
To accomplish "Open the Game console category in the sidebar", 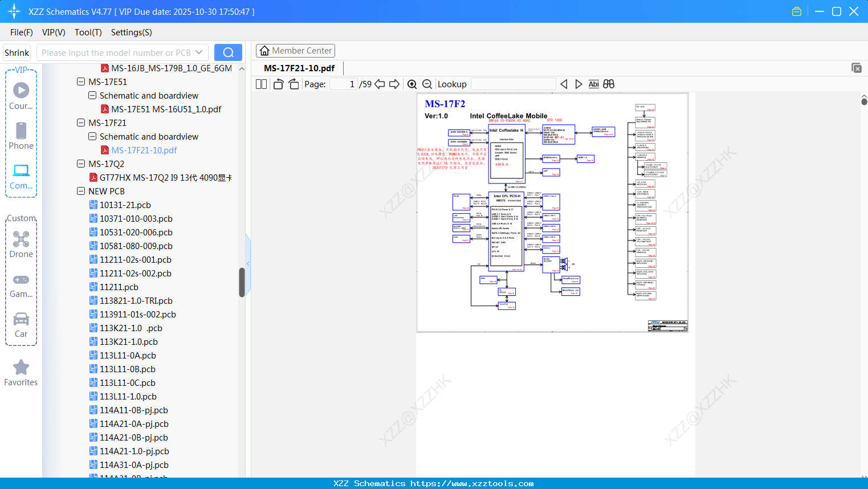I will [x=21, y=285].
